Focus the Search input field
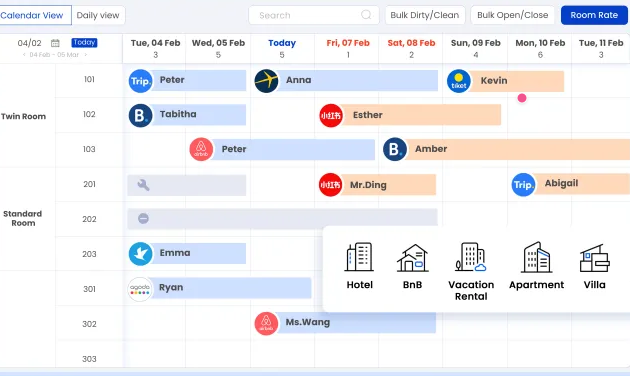 314,15
